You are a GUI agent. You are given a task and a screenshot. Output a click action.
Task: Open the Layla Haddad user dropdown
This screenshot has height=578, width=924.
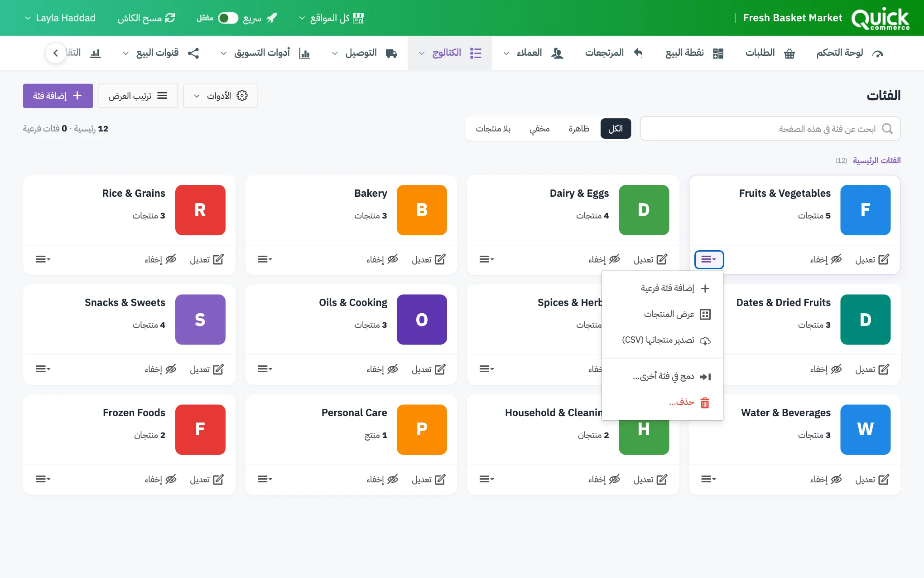60,18
